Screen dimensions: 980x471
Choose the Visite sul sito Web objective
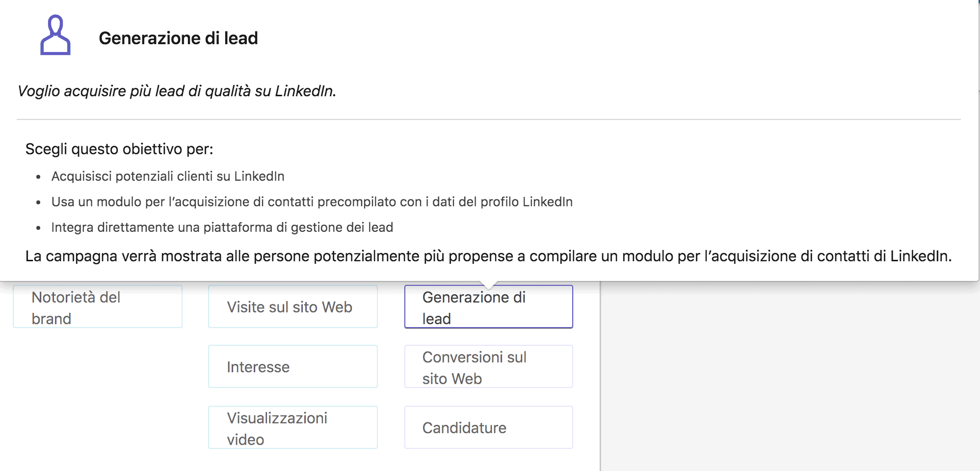[x=293, y=306]
